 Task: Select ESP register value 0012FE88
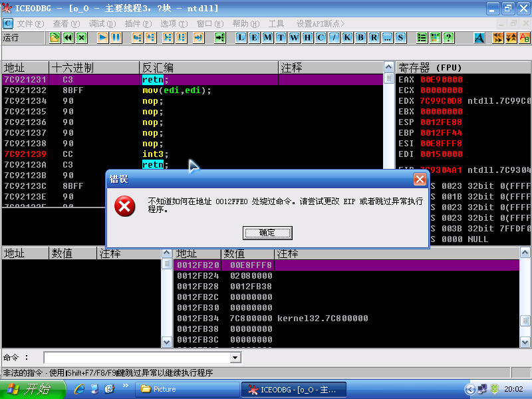441,122
